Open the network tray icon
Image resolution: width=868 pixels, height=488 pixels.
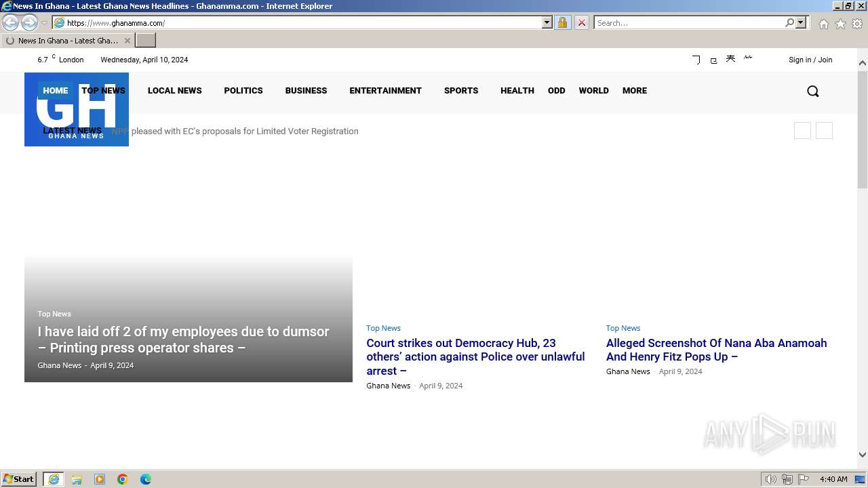point(787,479)
